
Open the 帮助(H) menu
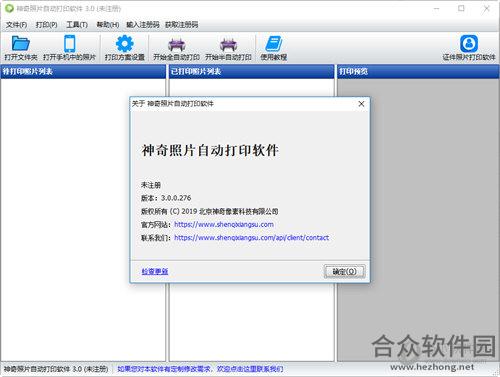point(108,25)
